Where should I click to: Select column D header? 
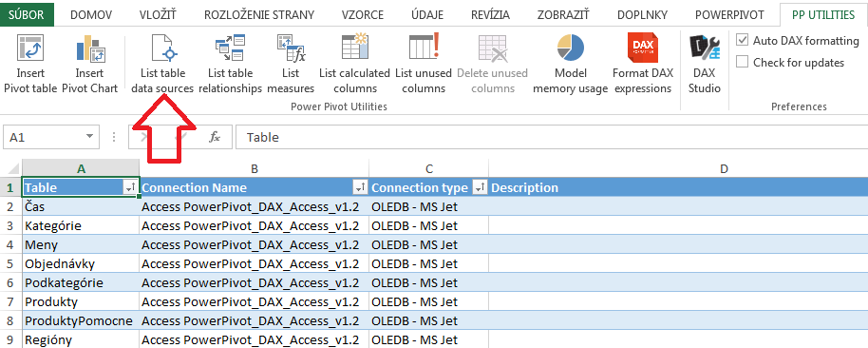point(678,169)
